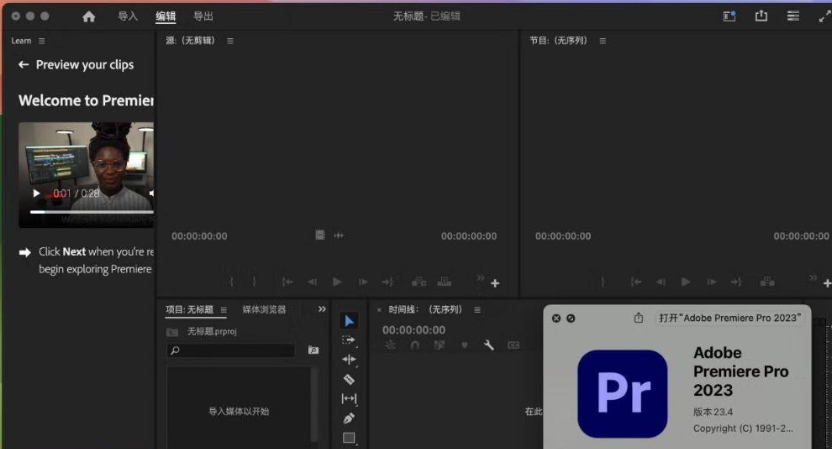Open the workspaces icon in the header
The height and width of the screenshot is (449, 832).
tap(730, 16)
